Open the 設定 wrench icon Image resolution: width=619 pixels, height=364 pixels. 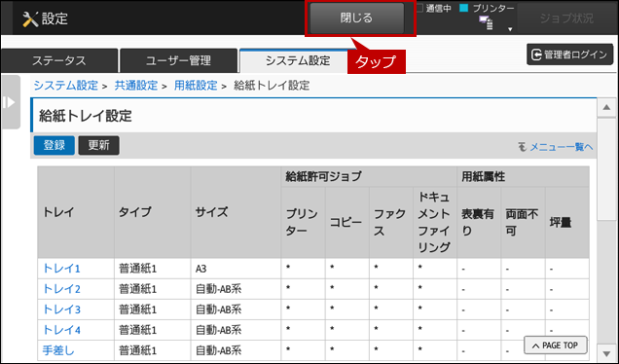(x=30, y=18)
